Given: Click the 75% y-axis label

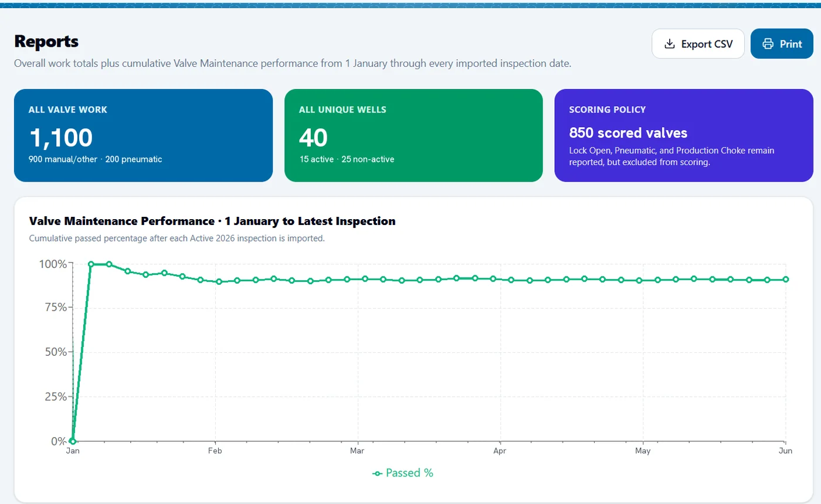Looking at the screenshot, I should point(56,308).
